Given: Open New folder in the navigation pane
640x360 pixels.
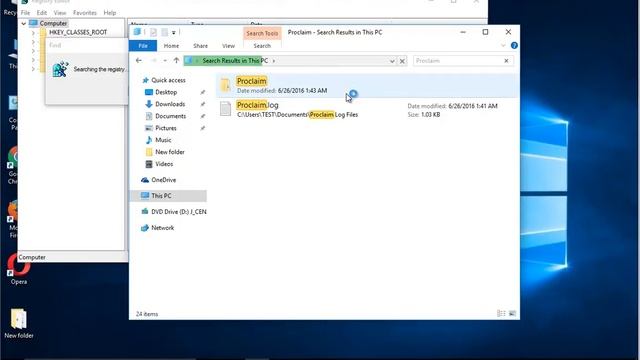Looking at the screenshot, I should pyautogui.click(x=169, y=152).
